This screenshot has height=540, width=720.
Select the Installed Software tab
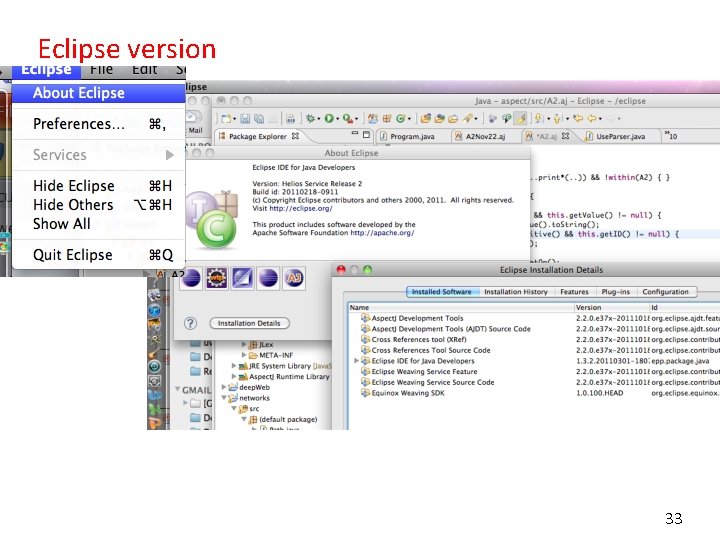[442, 292]
